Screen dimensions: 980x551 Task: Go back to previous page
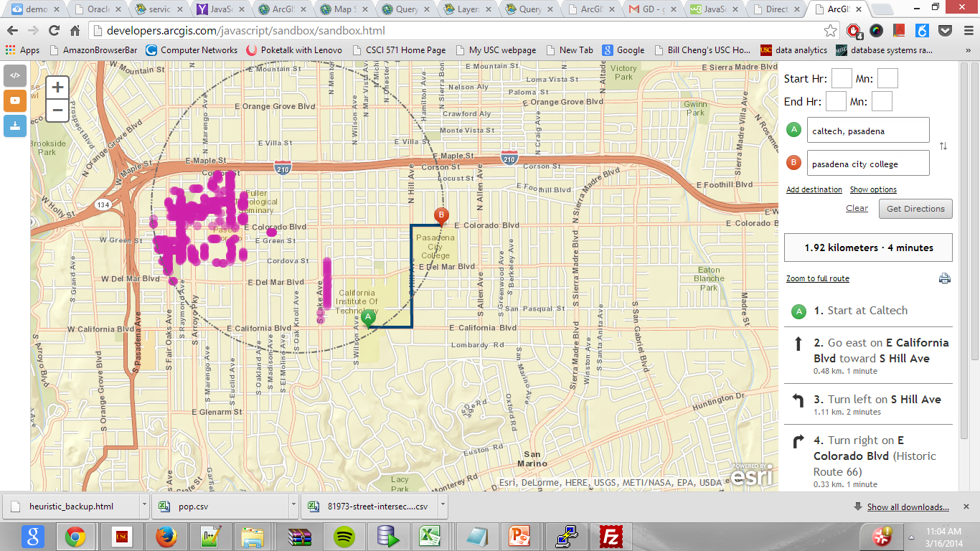pos(12,31)
